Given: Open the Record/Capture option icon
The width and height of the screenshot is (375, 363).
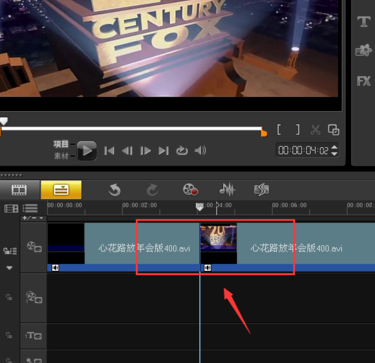Looking at the screenshot, I should coord(190,190).
